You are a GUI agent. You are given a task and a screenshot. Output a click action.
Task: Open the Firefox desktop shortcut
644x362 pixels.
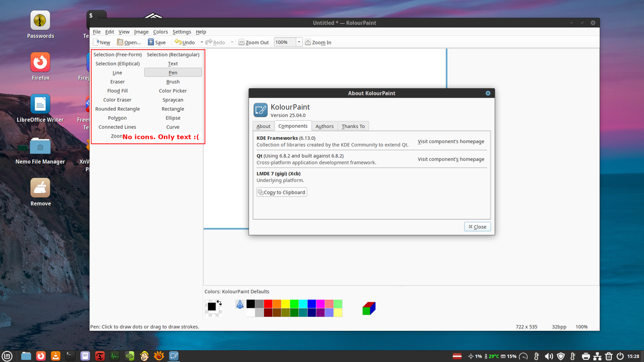[40, 66]
